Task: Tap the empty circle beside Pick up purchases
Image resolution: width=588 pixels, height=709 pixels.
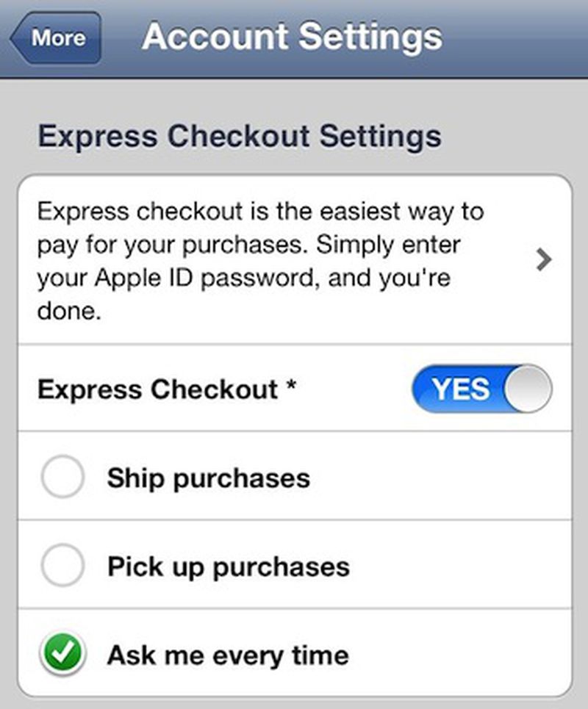Action: [x=62, y=566]
